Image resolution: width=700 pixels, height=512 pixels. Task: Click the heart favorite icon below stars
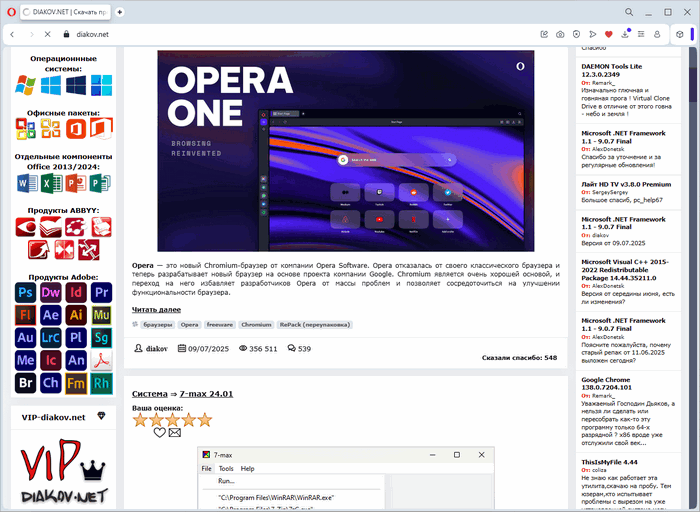click(159, 433)
